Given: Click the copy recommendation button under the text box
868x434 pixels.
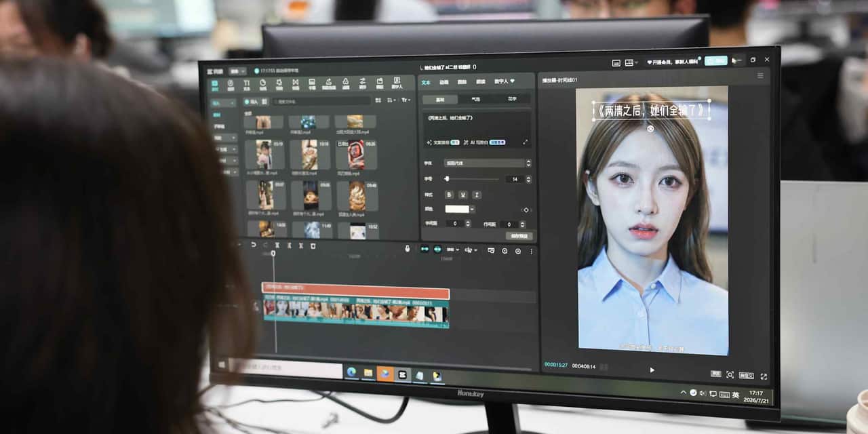Looking at the screenshot, I should click(x=443, y=142).
